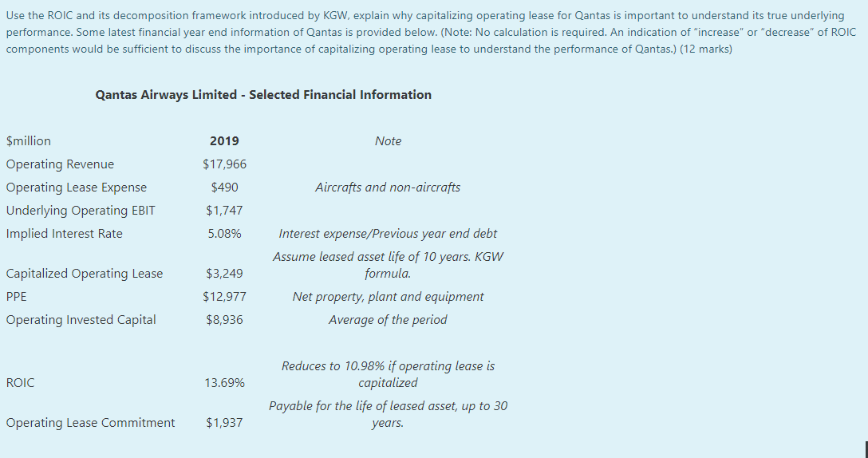Click the Qantas Airways Limited table heading

(263, 95)
